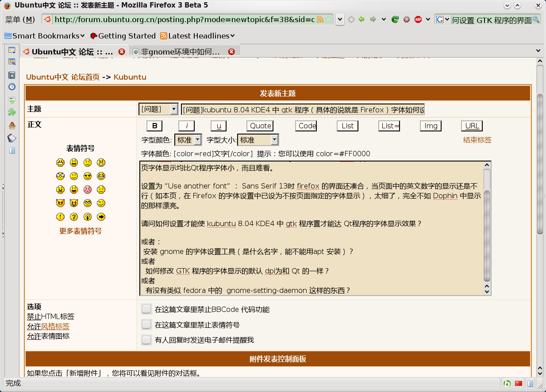The height and width of the screenshot is (392, 546).
Task: Click the blue panel icon in the status bar
Action: (530, 383)
